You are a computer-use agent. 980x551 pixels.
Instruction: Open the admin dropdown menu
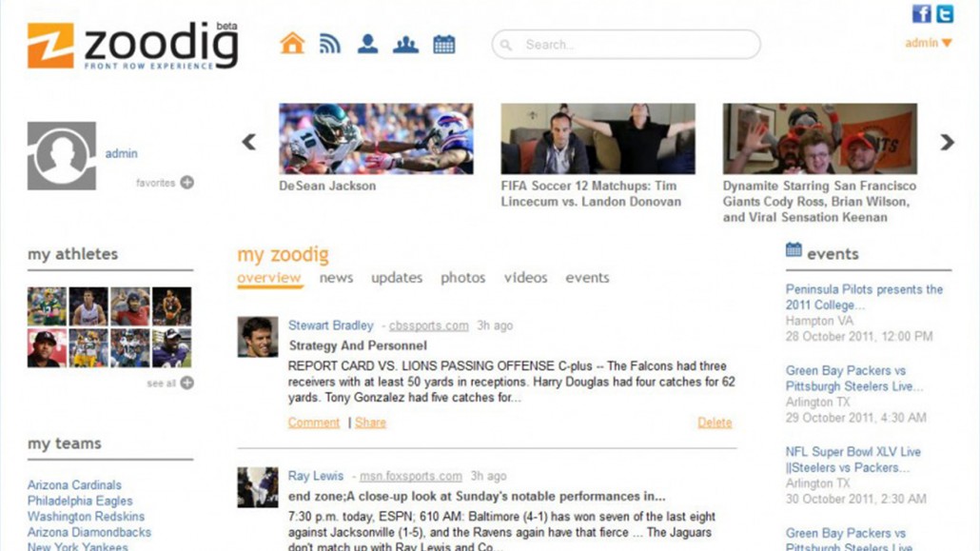point(928,43)
